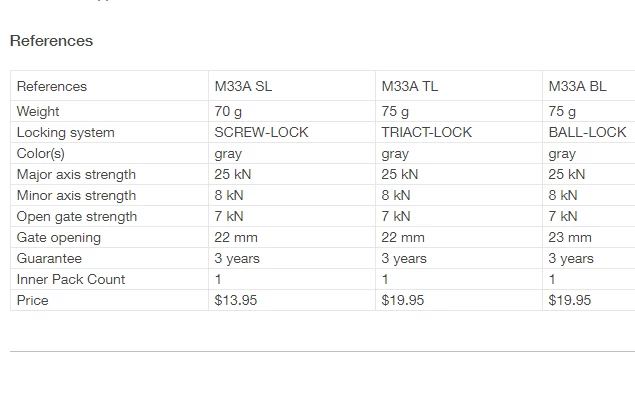Image resolution: width=635 pixels, height=404 pixels.
Task: Click the Locking system row label
Action: [x=66, y=132]
